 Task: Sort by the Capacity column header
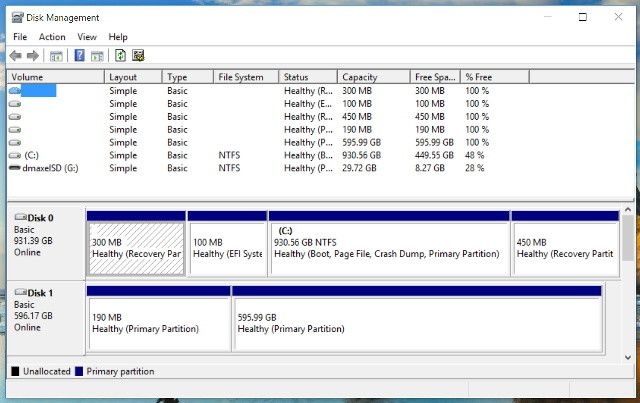click(373, 77)
